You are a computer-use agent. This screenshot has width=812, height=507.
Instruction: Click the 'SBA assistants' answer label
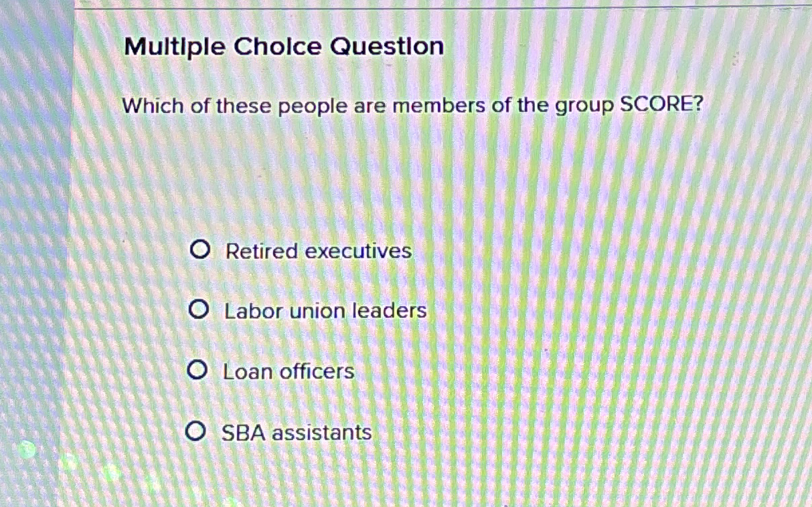(297, 433)
